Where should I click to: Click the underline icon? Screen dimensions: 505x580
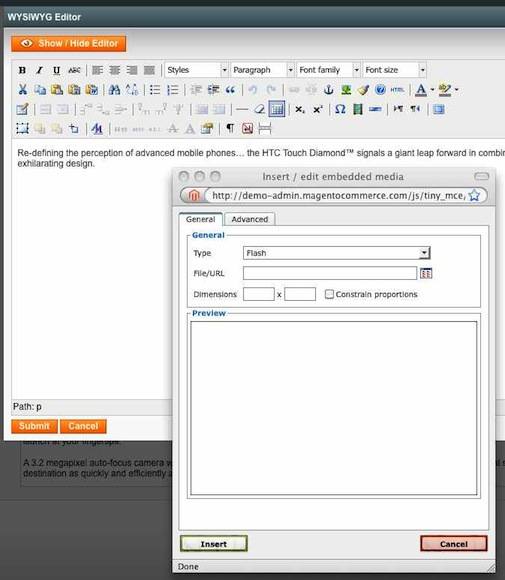pos(56,70)
